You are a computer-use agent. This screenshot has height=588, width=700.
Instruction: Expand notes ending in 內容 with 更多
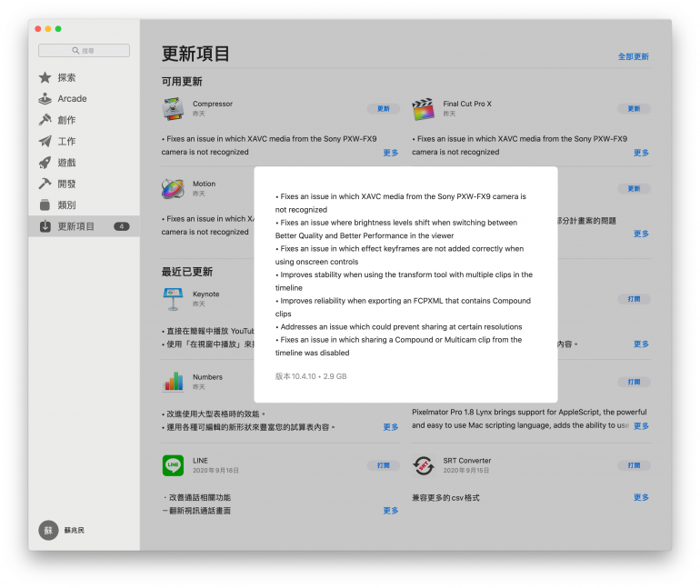point(641,344)
